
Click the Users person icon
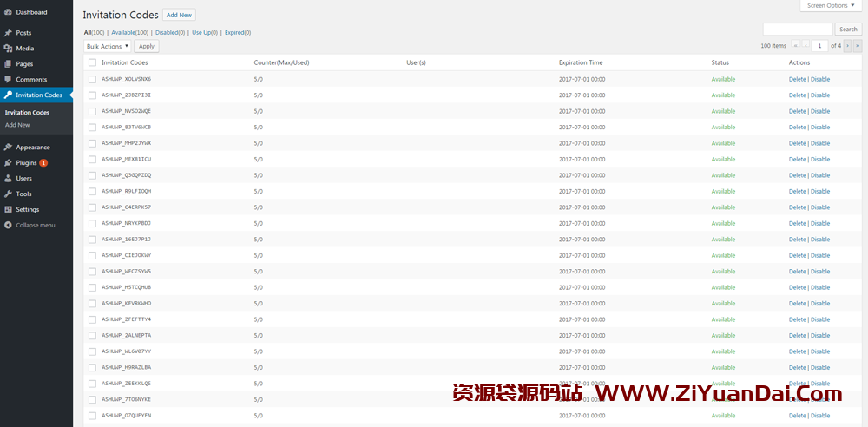point(8,178)
